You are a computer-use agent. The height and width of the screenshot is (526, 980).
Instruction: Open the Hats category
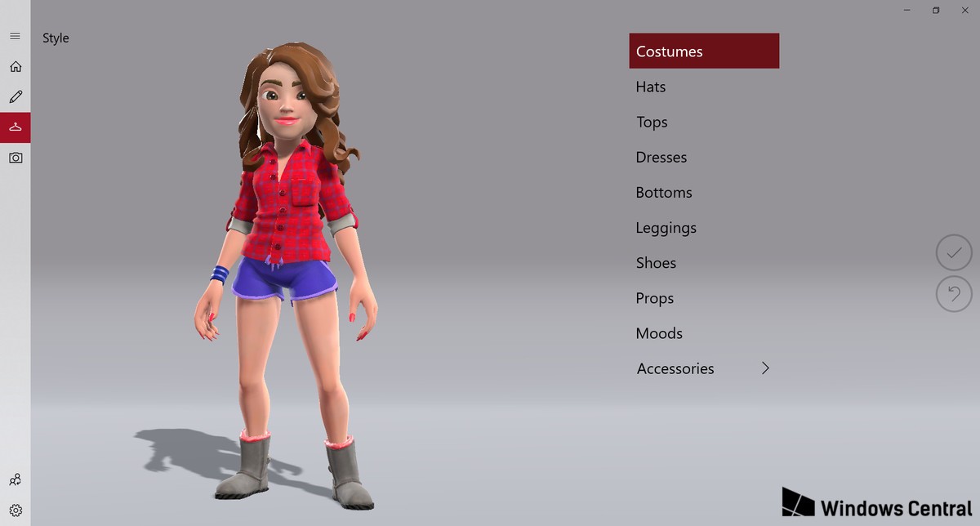pyautogui.click(x=651, y=87)
